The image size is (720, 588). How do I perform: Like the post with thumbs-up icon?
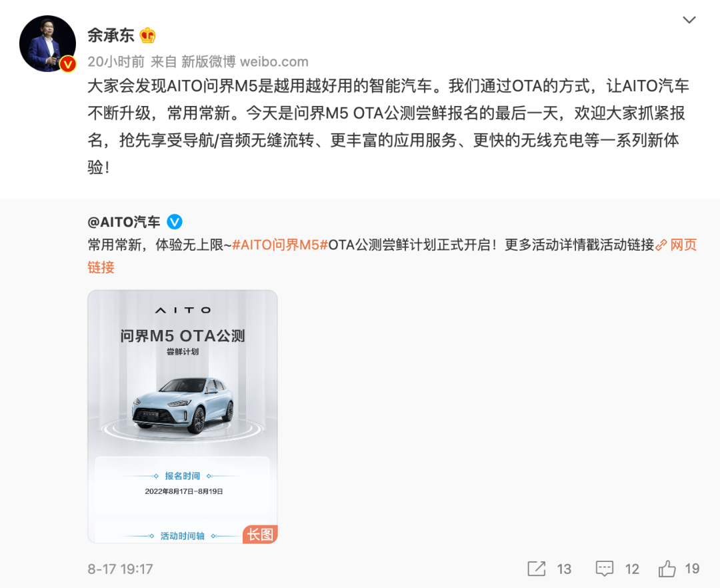tap(667, 568)
